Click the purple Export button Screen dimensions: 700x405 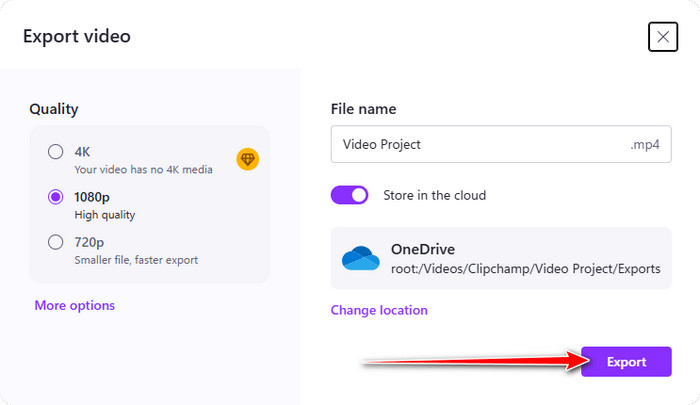[626, 362]
